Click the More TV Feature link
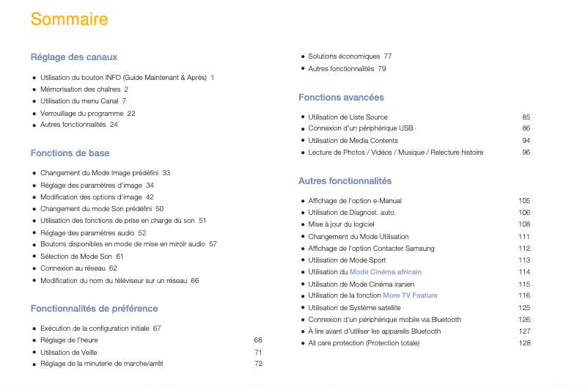This screenshot has height=385, width=588. tap(410, 296)
